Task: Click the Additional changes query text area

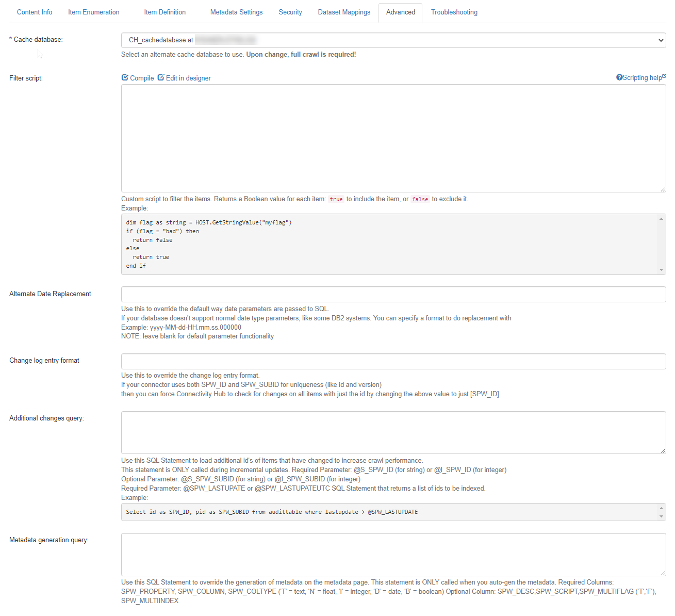Action: (393, 432)
